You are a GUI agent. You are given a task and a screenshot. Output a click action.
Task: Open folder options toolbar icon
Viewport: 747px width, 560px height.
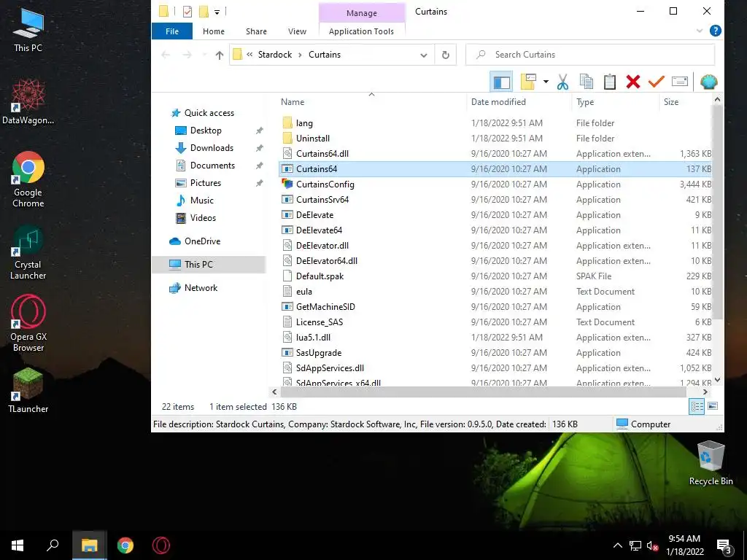(528, 82)
